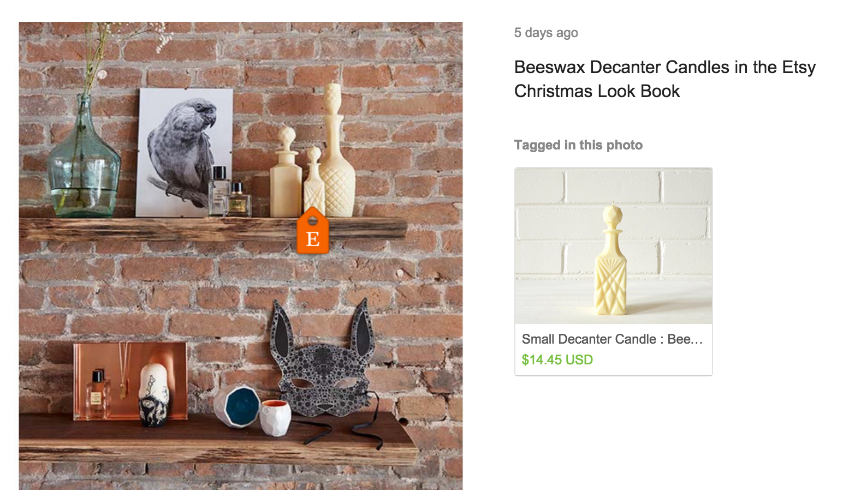Viewport: 855px width, 504px height.
Task: Click the small white cup with orange interior
Action: (x=275, y=418)
